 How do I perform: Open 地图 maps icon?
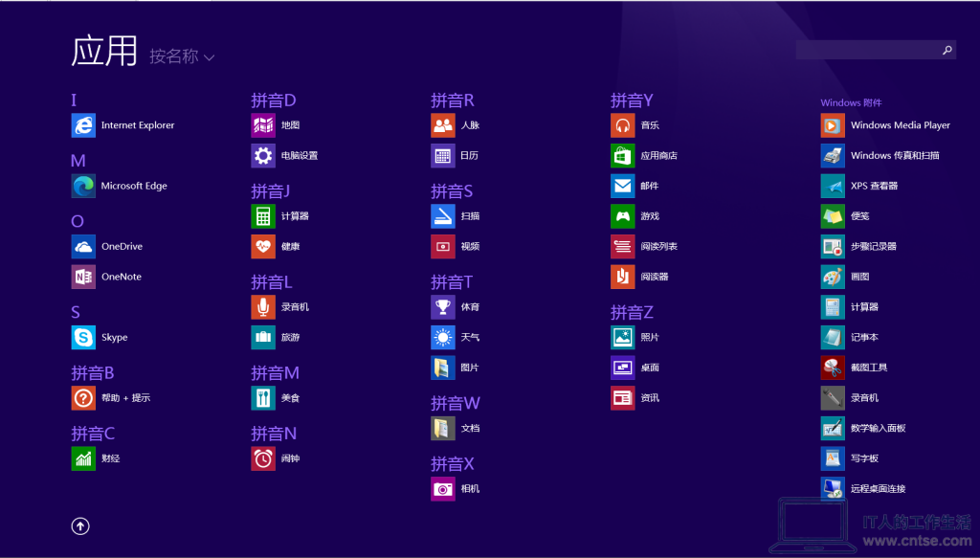(x=263, y=125)
